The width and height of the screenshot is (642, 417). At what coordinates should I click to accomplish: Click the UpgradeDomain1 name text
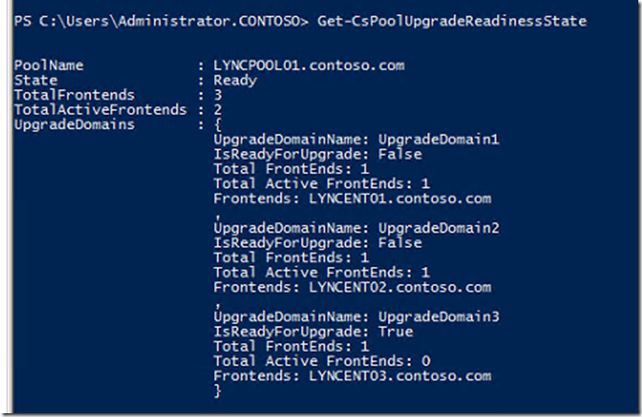pyautogui.click(x=439, y=139)
